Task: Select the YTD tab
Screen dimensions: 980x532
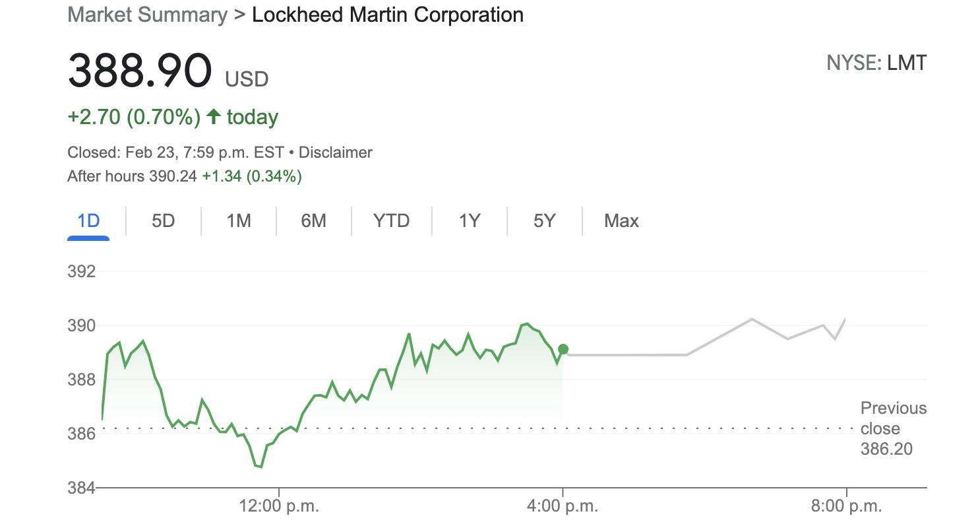Action: coord(392,220)
